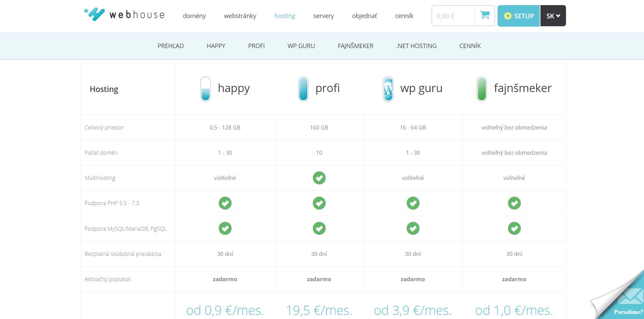Click the MySQL support checkmark for profi
Image resolution: width=644 pixels, height=319 pixels.
pos(319,228)
